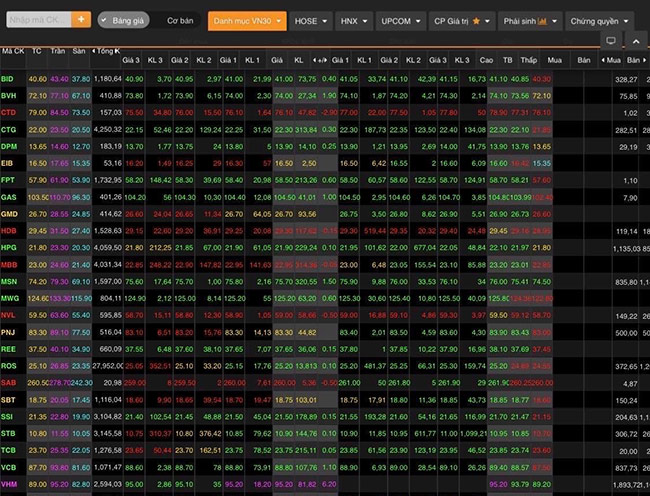Expand the HNX dropdown
The height and width of the screenshot is (496, 650).
pyautogui.click(x=354, y=21)
